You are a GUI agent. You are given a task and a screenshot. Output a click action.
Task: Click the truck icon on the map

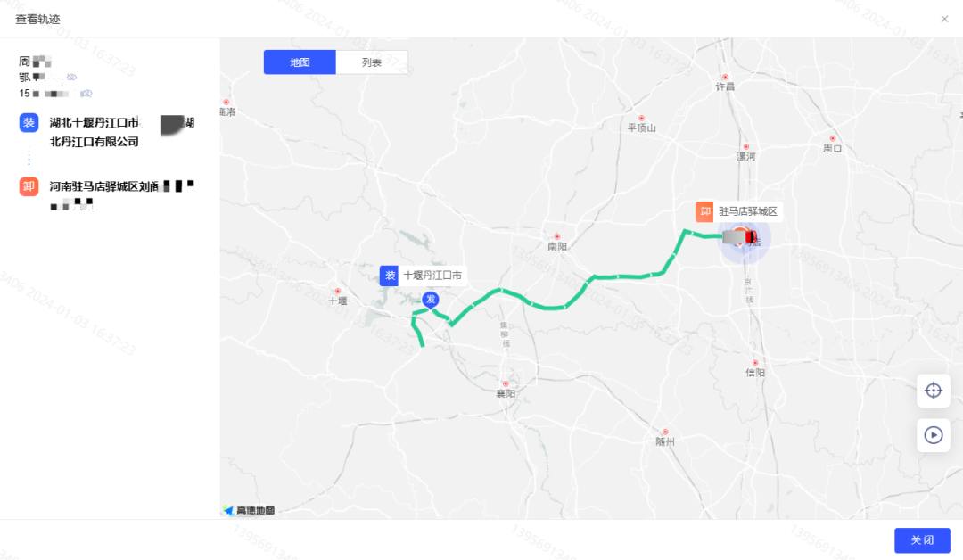[739, 237]
